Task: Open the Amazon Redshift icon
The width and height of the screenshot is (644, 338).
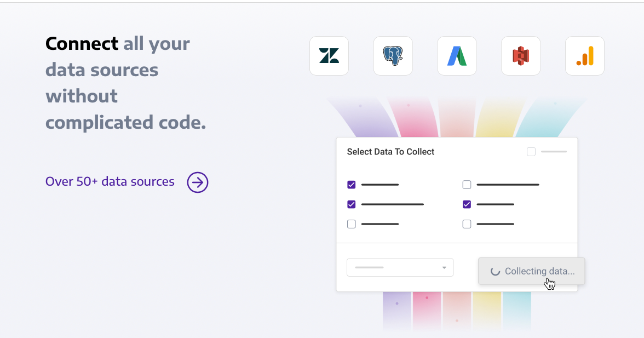Action: (520, 55)
